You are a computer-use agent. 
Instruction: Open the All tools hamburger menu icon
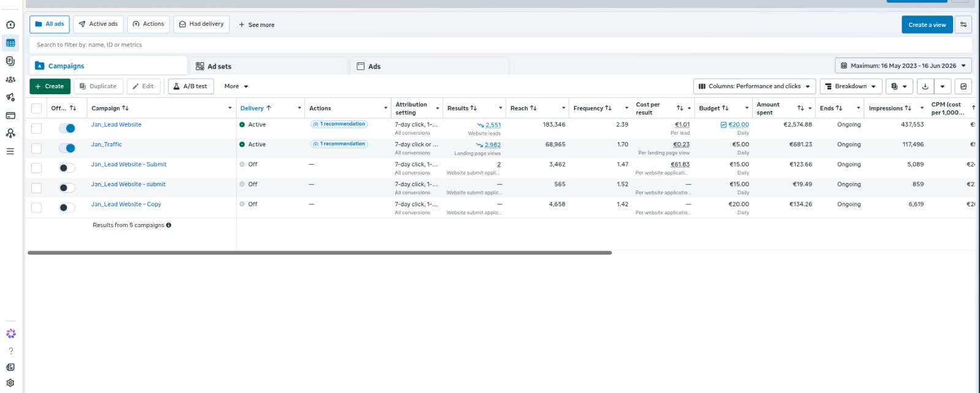[10, 151]
